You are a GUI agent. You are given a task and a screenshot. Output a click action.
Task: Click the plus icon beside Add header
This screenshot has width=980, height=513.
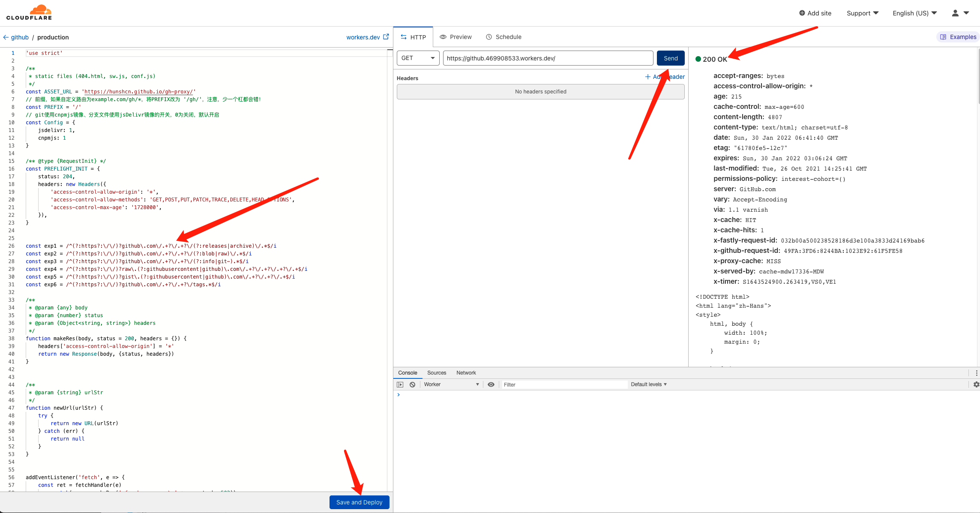pyautogui.click(x=647, y=77)
